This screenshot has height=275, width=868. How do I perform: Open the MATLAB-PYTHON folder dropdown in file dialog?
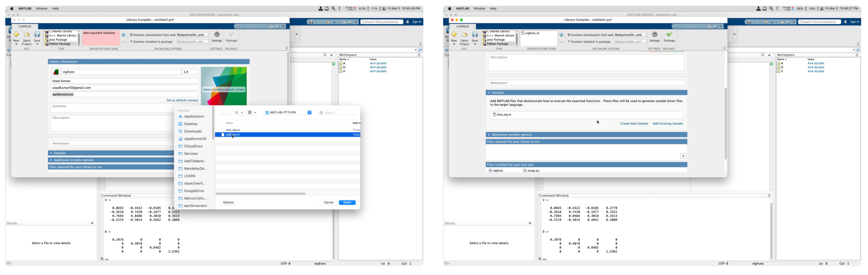tap(288, 112)
